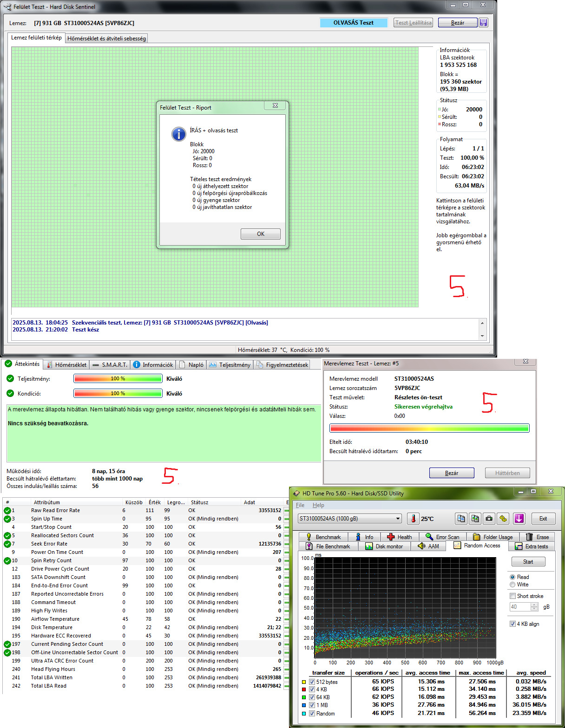Click the Kondíció 100 % gradient bar
Screen dimensions: 565x728
pos(118,393)
